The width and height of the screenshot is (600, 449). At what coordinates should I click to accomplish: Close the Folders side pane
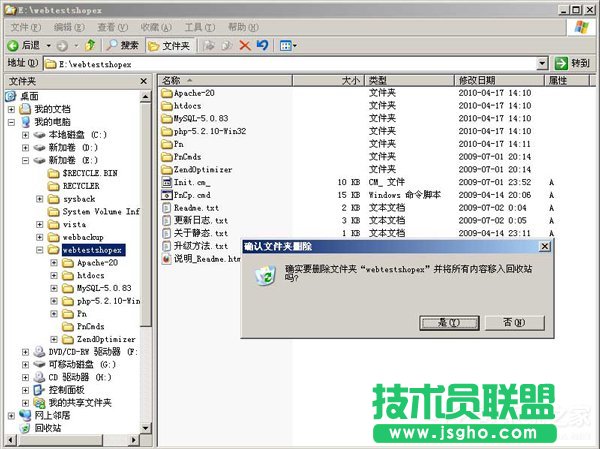click(x=143, y=81)
